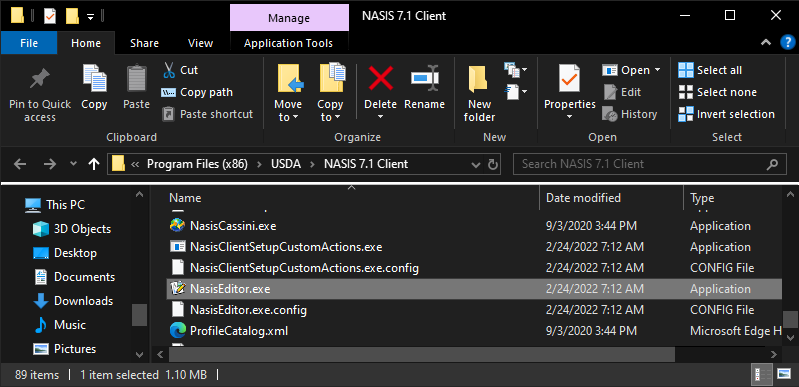Expand address bar history dropdown
This screenshot has height=387, width=799.
(x=475, y=165)
